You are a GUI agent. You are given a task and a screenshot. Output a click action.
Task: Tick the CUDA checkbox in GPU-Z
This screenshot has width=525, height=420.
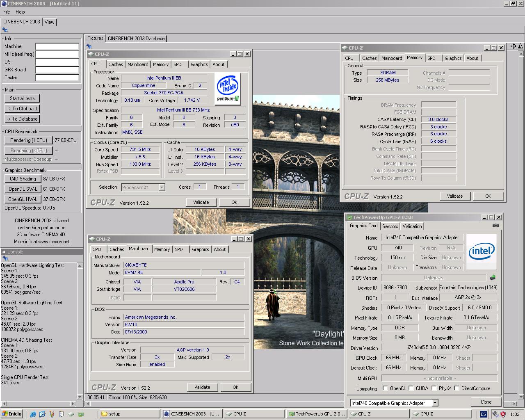[x=411, y=388]
